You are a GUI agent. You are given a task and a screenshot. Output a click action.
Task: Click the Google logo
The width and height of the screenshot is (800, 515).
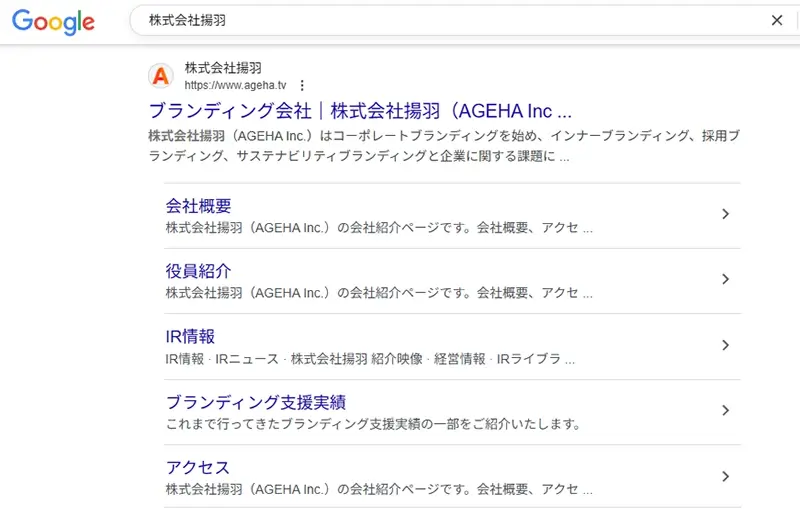coord(53,22)
